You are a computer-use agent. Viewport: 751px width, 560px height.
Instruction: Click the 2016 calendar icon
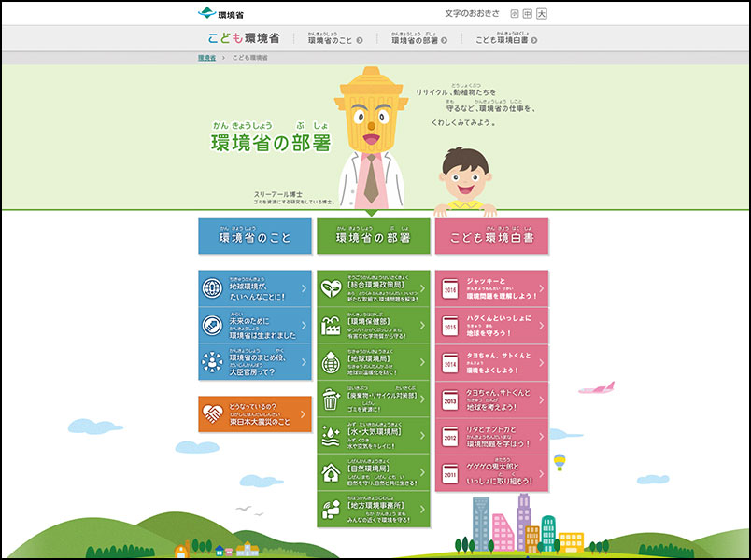pos(450,289)
